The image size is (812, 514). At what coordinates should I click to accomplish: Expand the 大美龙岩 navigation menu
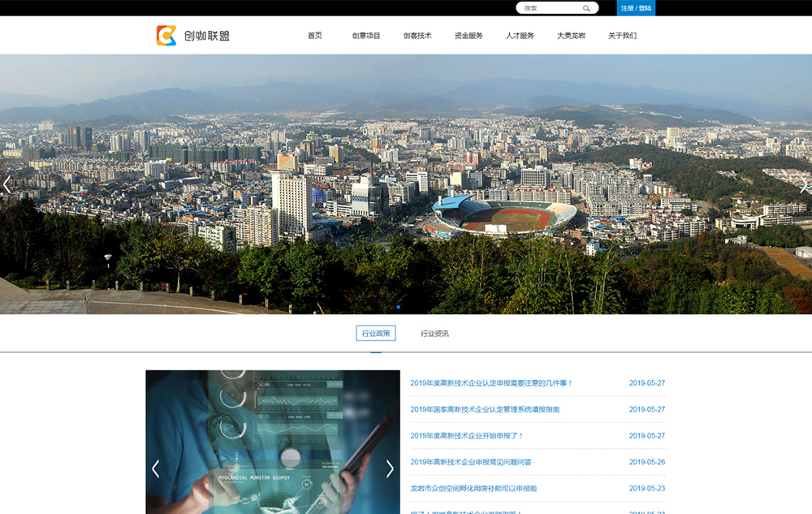click(571, 36)
